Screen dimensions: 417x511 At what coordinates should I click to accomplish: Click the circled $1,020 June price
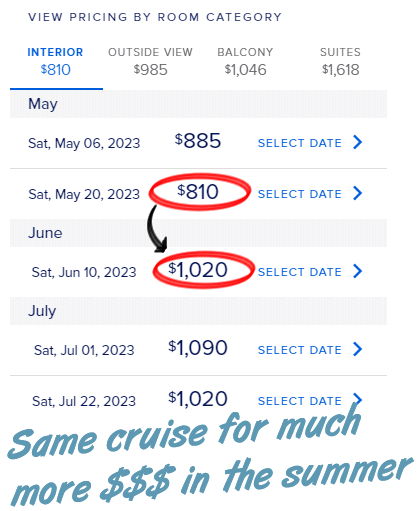pyautogui.click(x=198, y=270)
